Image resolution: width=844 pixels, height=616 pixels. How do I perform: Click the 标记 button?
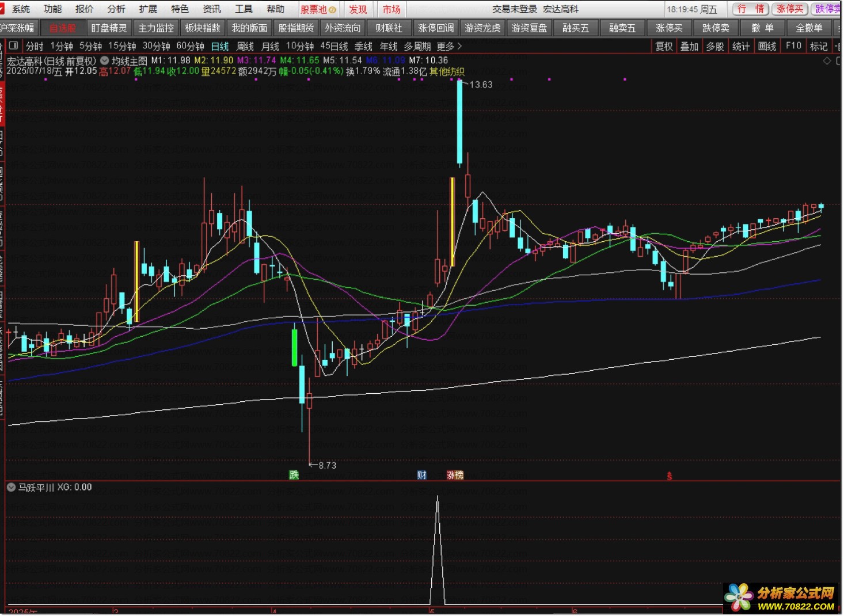(x=819, y=46)
